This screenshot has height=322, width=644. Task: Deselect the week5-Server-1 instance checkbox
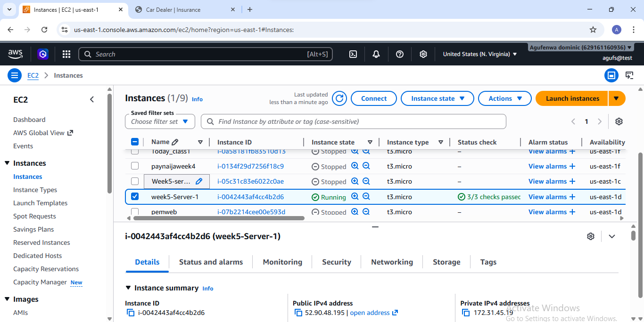pyautogui.click(x=135, y=197)
